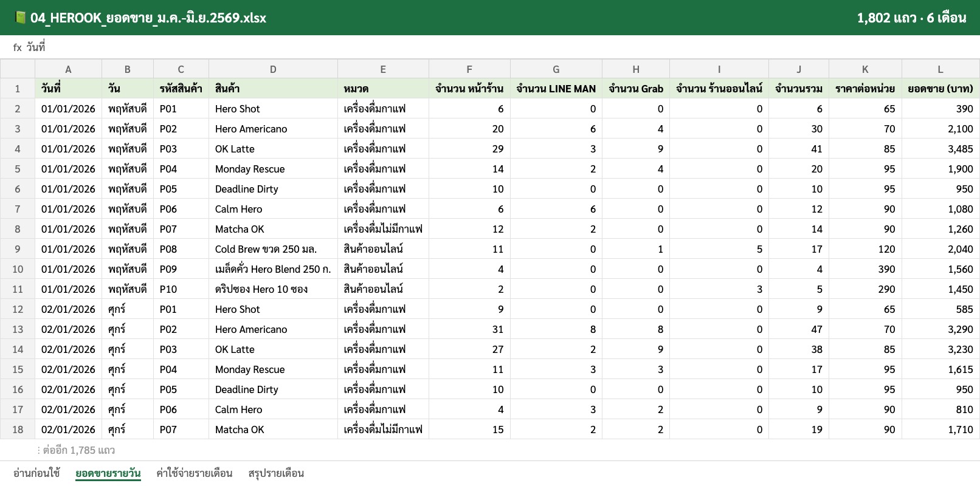Open the สรุปรายเดือน sheet tab

tap(276, 473)
